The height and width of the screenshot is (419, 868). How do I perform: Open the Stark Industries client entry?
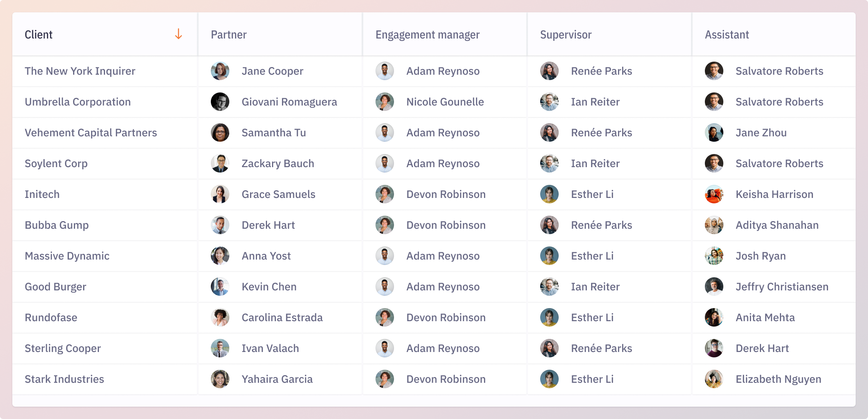[64, 379]
